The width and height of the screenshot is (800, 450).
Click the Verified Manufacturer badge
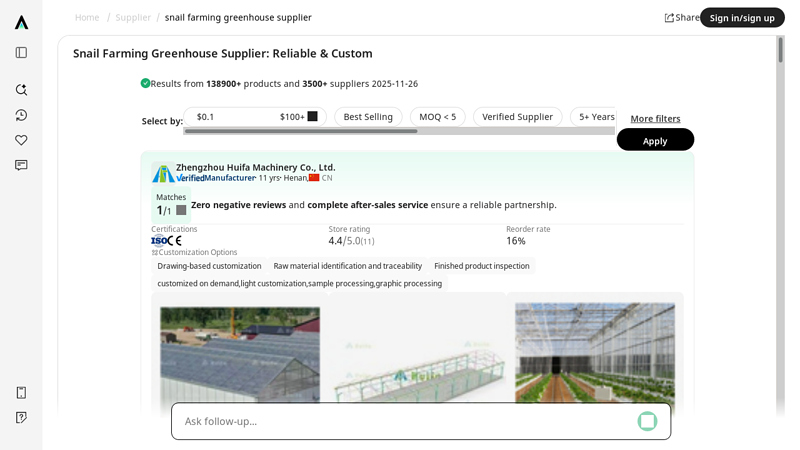(x=216, y=178)
